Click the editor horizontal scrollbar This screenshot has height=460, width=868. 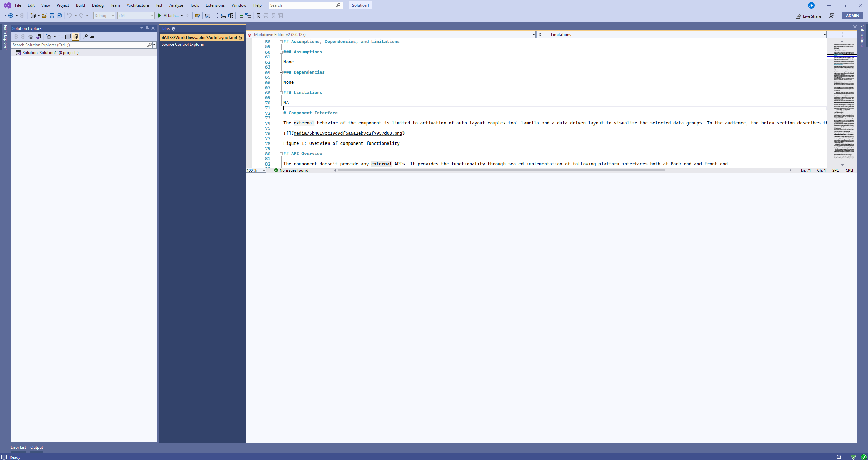[501, 170]
